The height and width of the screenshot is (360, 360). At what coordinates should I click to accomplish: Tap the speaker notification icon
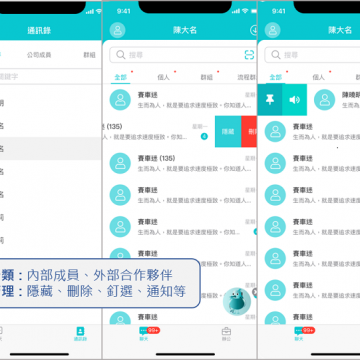pos(294,100)
